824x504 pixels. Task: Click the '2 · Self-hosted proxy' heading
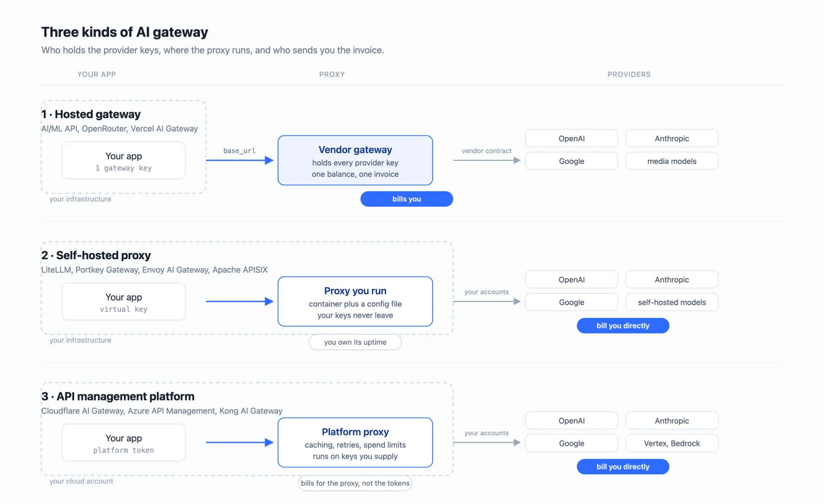(x=96, y=255)
